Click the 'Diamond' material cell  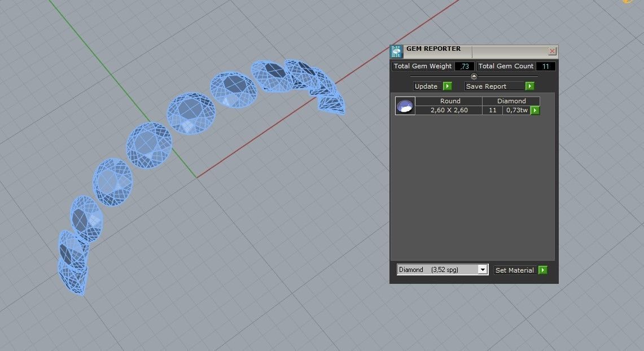tap(511, 101)
